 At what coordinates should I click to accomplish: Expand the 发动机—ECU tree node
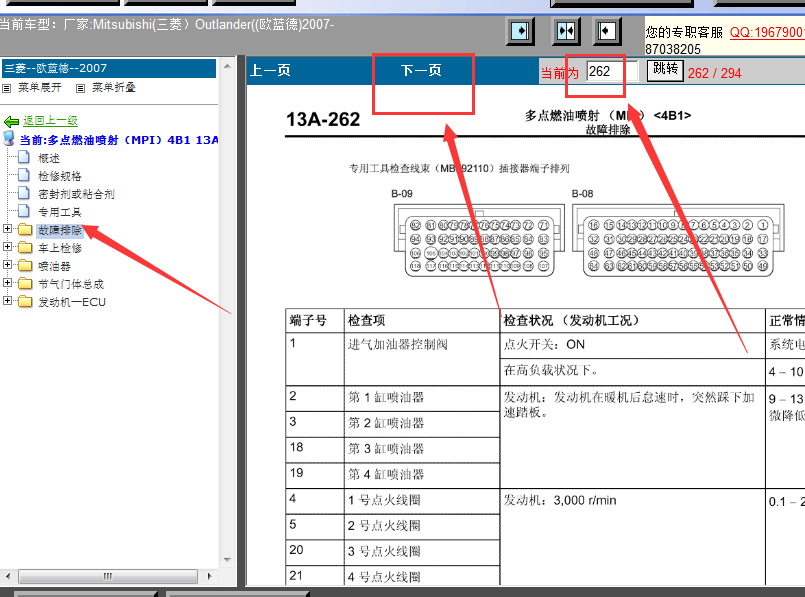coord(7,301)
